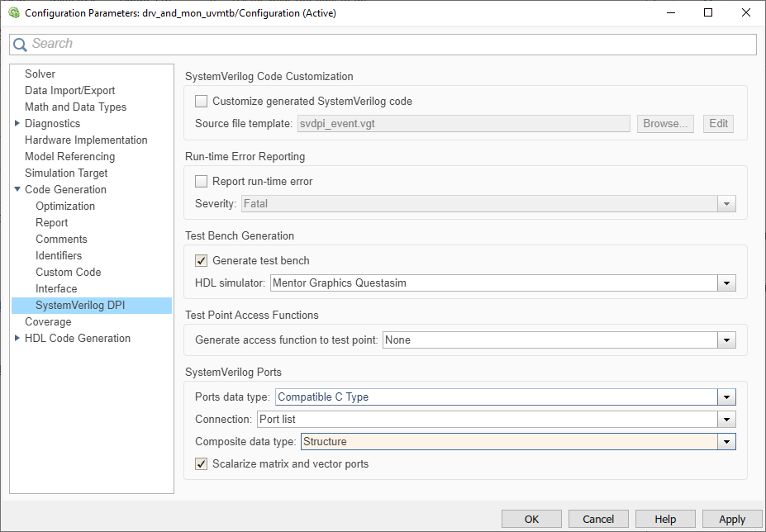766x532 pixels.
Task: Expand the Diagnostics tree node
Action: click(x=17, y=123)
